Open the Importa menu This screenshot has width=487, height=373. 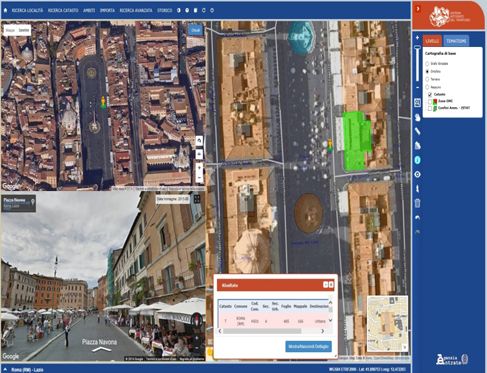coord(107,10)
